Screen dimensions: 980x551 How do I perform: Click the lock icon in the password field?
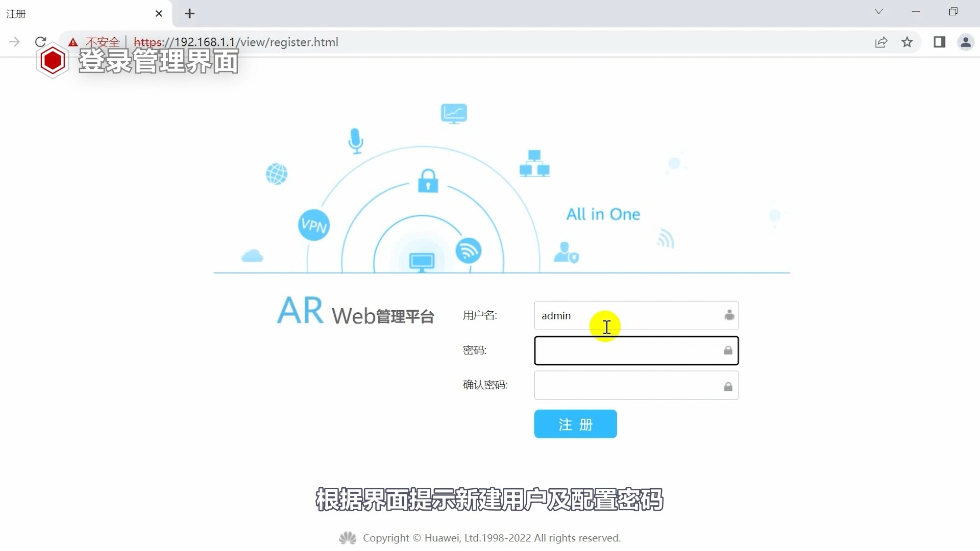pyautogui.click(x=728, y=350)
